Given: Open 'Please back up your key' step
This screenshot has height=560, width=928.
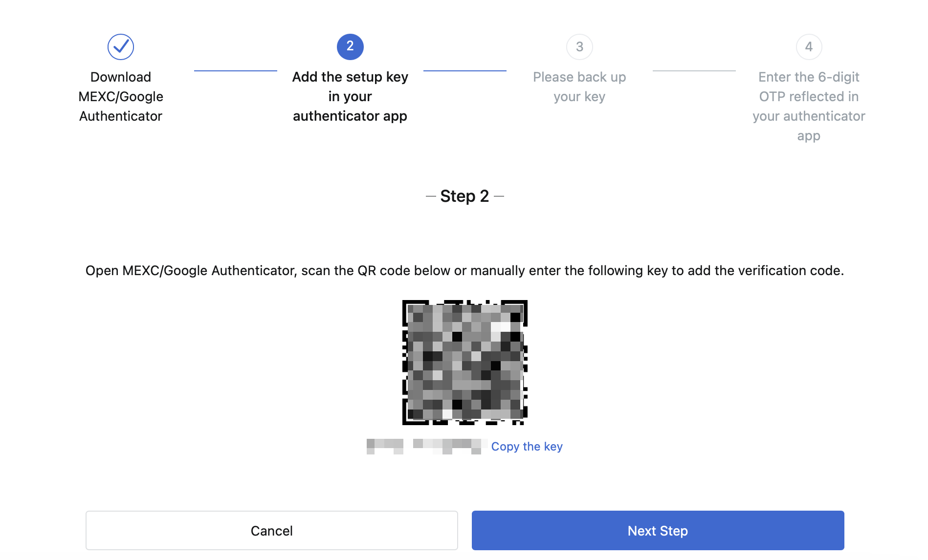Looking at the screenshot, I should point(579,86).
